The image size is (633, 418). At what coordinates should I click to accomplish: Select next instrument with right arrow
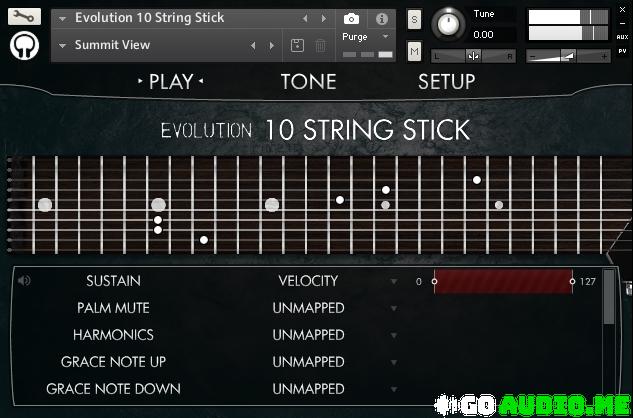point(323,19)
